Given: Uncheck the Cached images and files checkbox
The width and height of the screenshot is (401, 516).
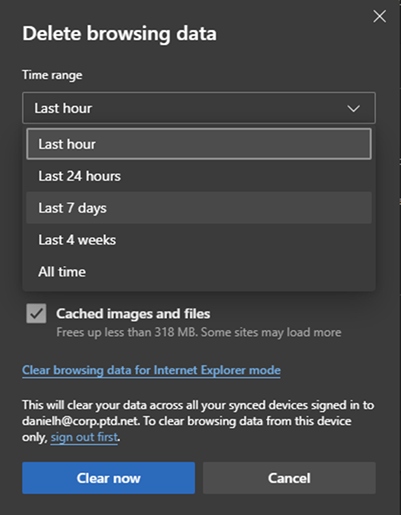Looking at the screenshot, I should (36, 313).
